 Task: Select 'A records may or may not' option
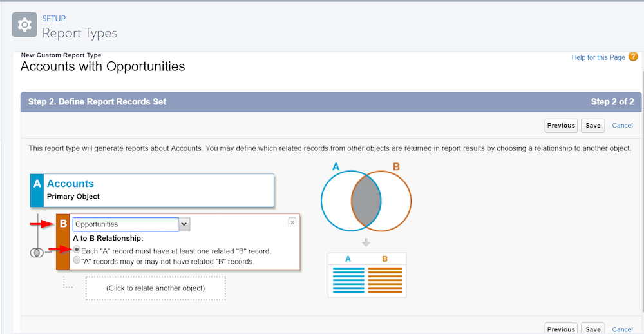point(77,260)
